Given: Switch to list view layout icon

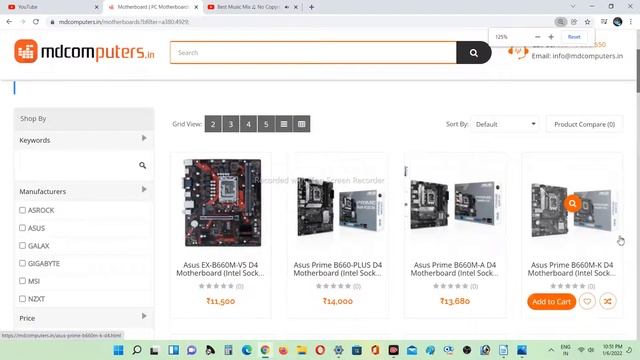Looking at the screenshot, I should point(284,124).
